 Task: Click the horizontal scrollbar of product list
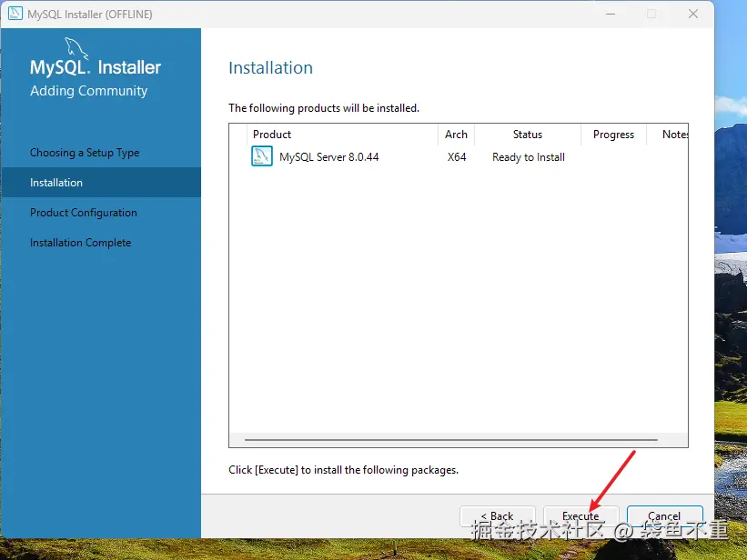tap(450, 439)
